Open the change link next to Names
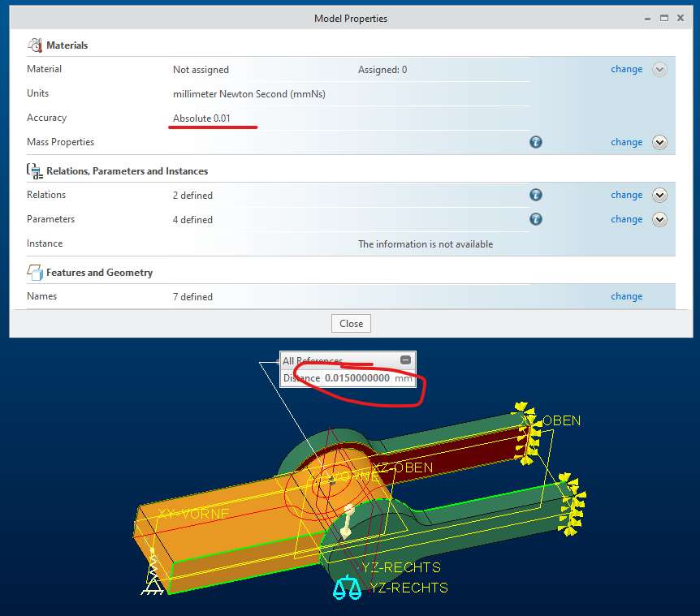This screenshot has width=700, height=616. point(626,296)
